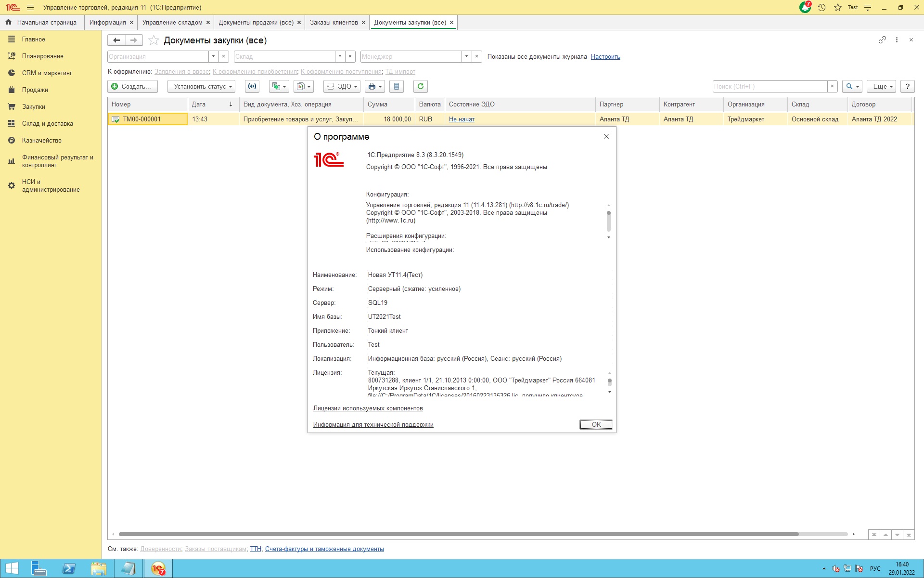Open НСИ и администрирование section

[x=51, y=185]
